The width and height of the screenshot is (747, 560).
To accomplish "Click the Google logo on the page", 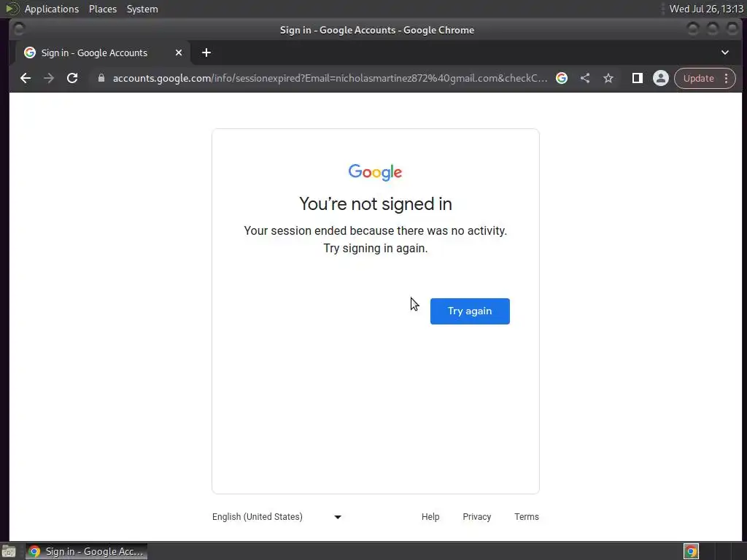I will [x=376, y=172].
